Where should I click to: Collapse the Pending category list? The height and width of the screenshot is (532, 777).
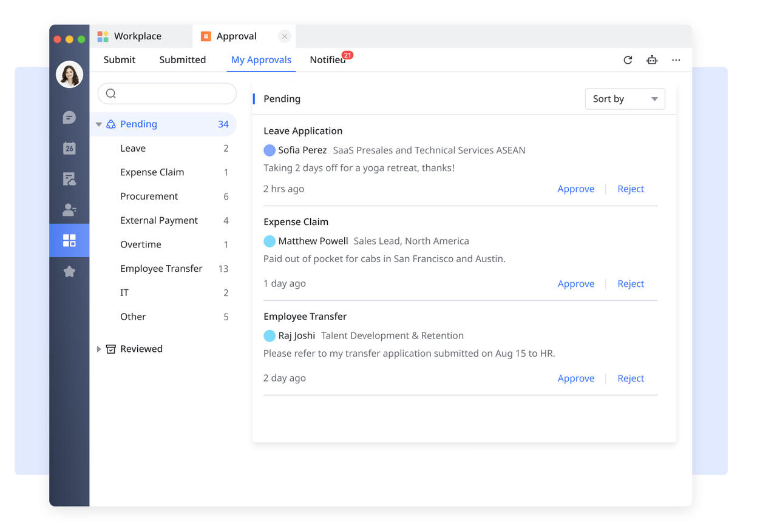pos(99,124)
